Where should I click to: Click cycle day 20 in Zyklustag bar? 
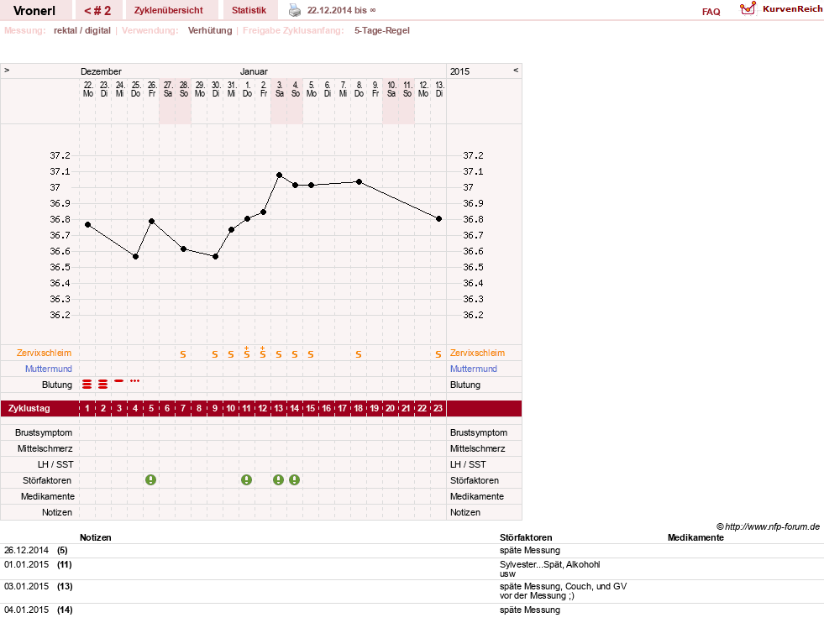390,408
